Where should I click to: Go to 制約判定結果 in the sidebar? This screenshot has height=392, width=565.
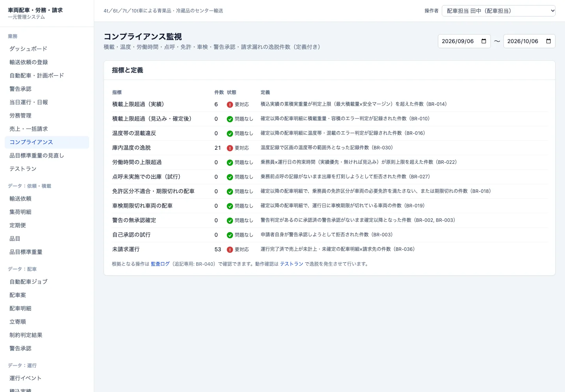[47, 335]
